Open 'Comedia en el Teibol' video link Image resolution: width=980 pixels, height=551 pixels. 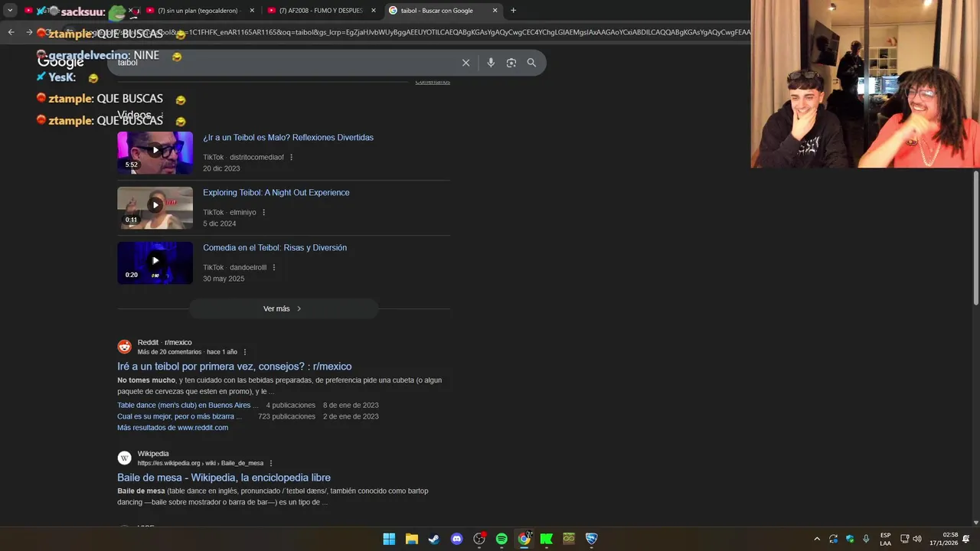point(275,248)
